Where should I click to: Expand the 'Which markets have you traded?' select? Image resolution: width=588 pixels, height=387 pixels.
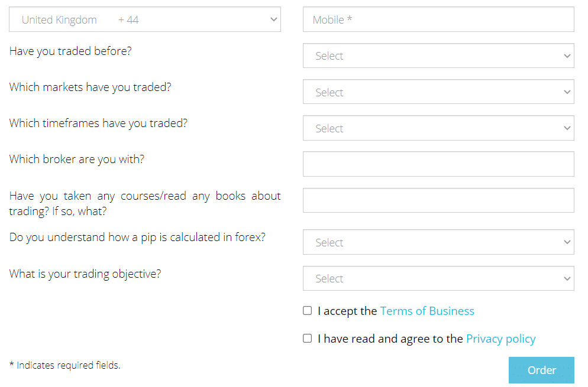pyautogui.click(x=438, y=92)
